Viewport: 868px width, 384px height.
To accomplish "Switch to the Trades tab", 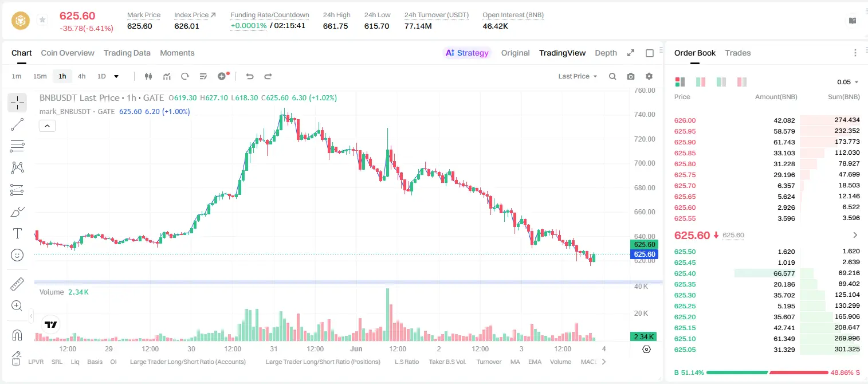I will 737,53.
